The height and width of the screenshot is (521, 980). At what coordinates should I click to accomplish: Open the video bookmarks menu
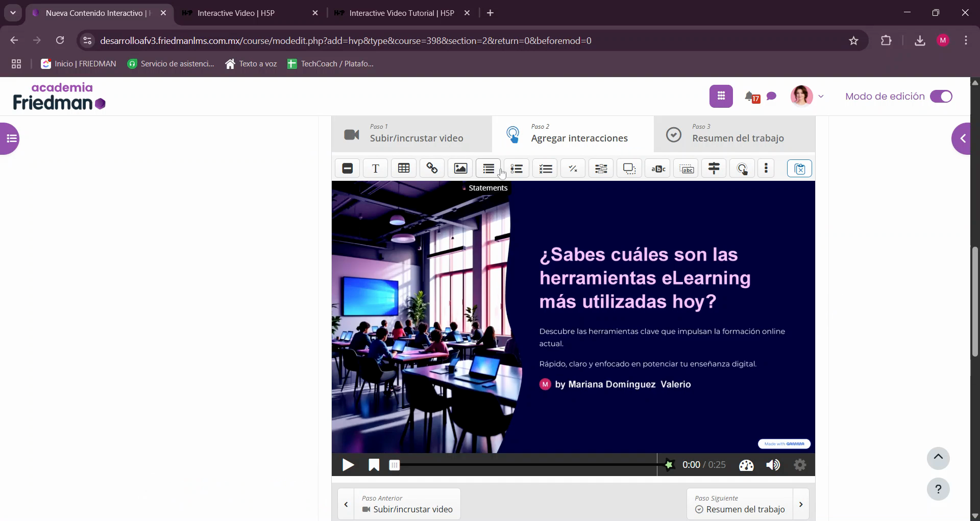coord(374,465)
